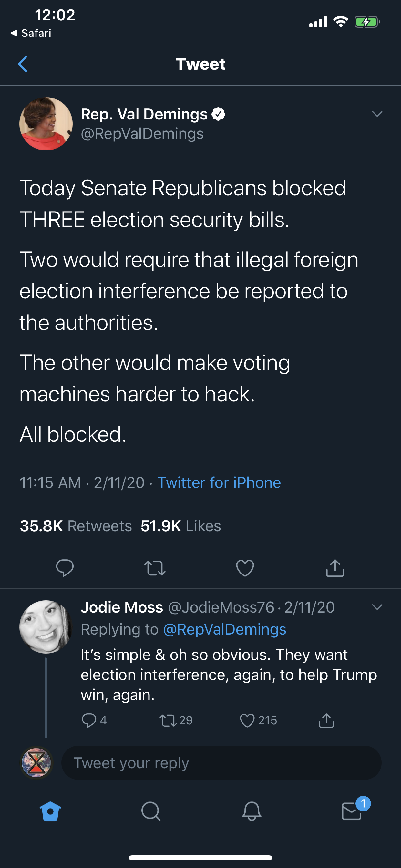Screen dimensions: 401x868
Task: Open the Search tab
Action: point(151,811)
